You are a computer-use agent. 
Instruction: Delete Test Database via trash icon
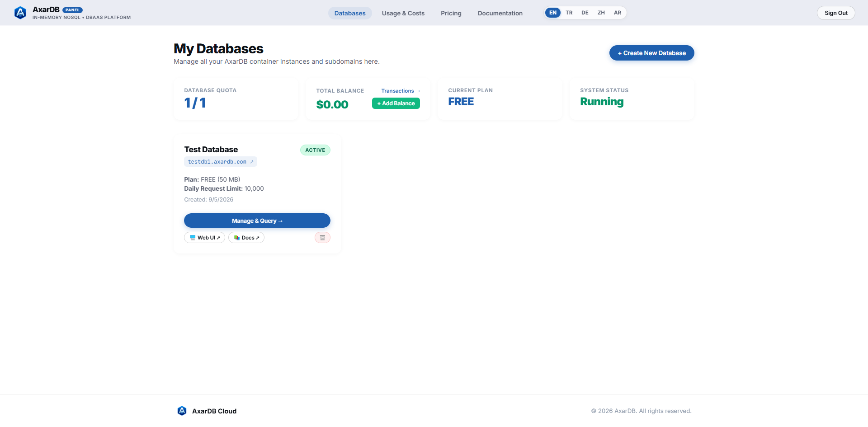click(322, 238)
